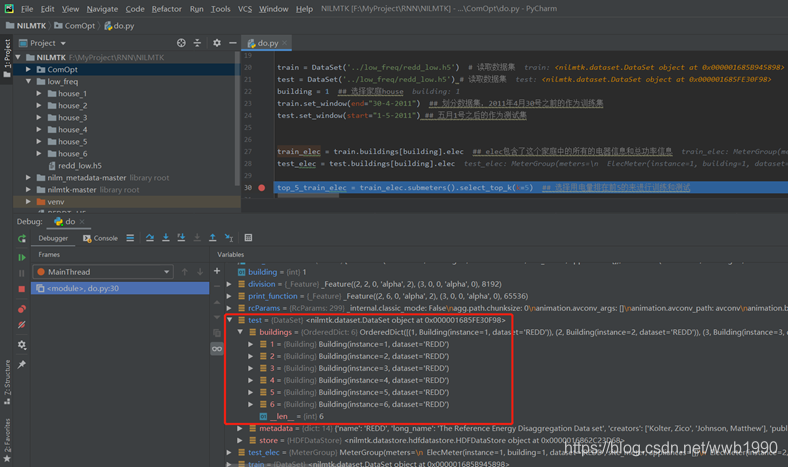The height and width of the screenshot is (467, 788).
Task: Run to Cursor in debugger
Action: pos(229,238)
